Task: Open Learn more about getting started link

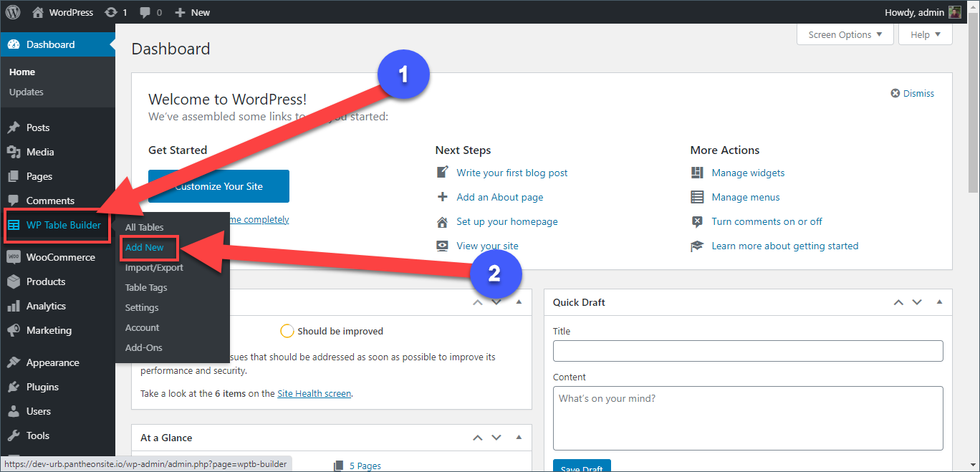Action: (x=784, y=246)
